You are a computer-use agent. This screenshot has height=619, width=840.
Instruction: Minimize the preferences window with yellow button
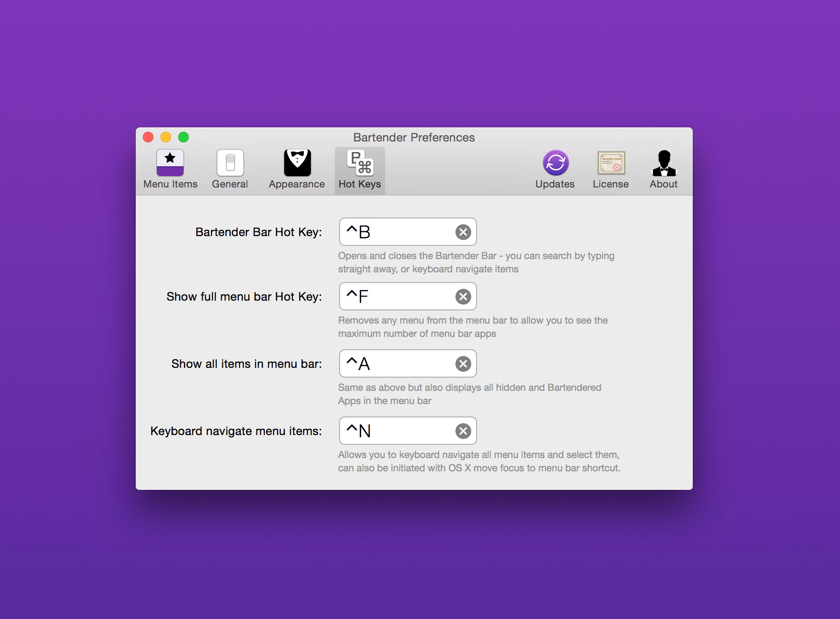tap(166, 138)
